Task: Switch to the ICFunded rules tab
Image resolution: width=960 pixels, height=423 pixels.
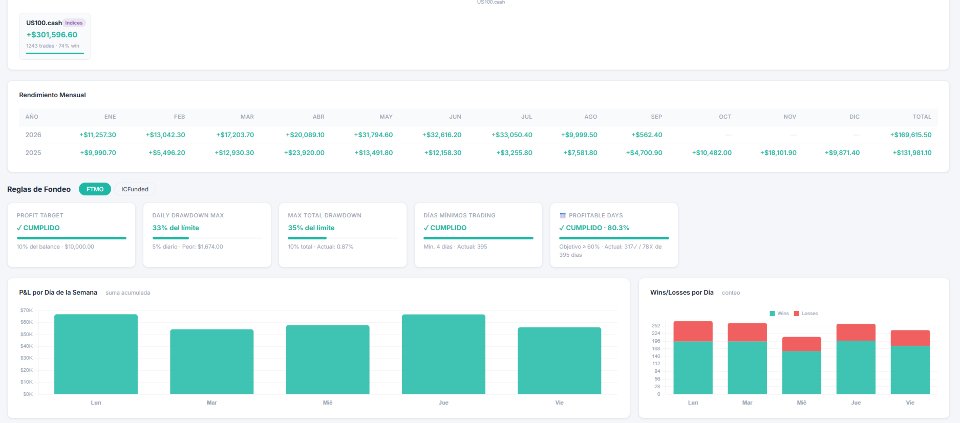Action: click(135, 189)
